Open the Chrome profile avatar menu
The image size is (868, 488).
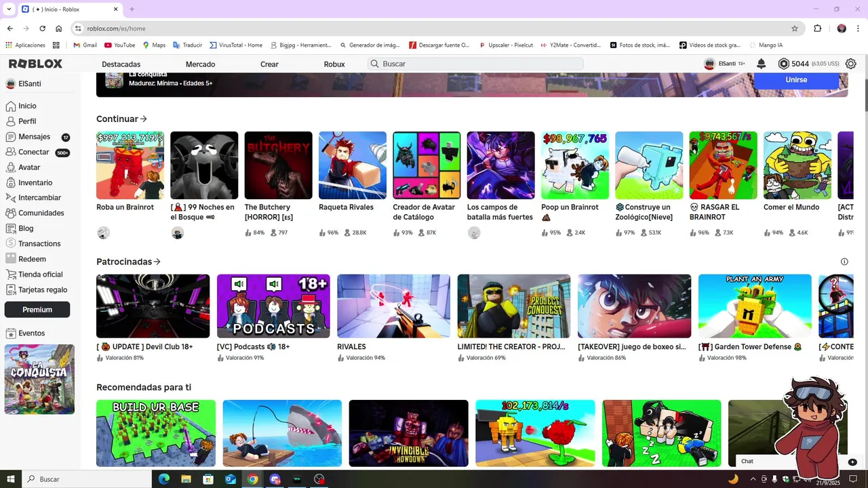(x=842, y=28)
